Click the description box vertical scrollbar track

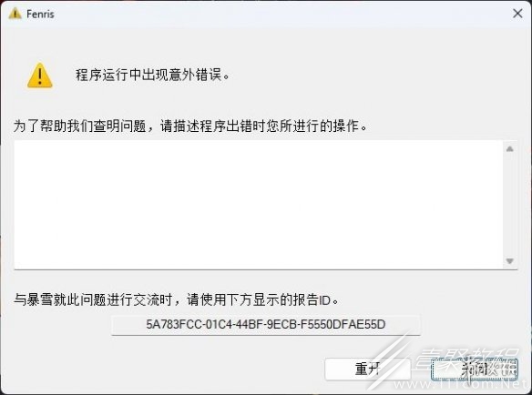[x=509, y=205]
